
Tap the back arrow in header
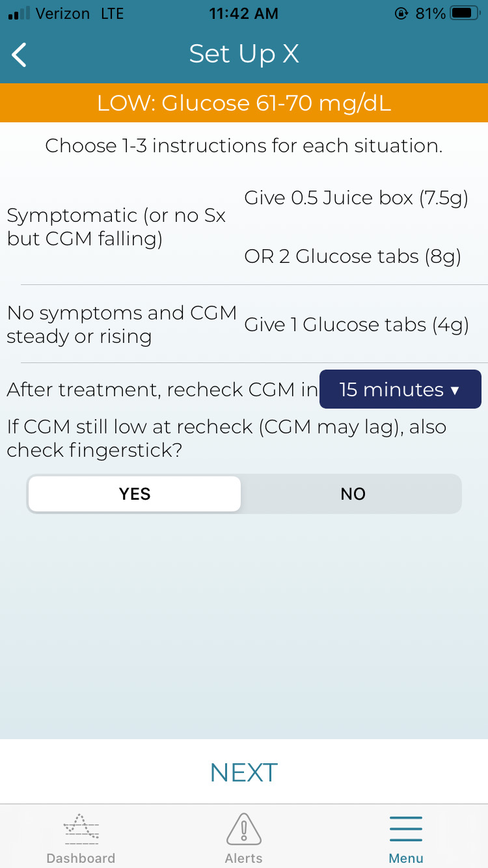[20, 55]
